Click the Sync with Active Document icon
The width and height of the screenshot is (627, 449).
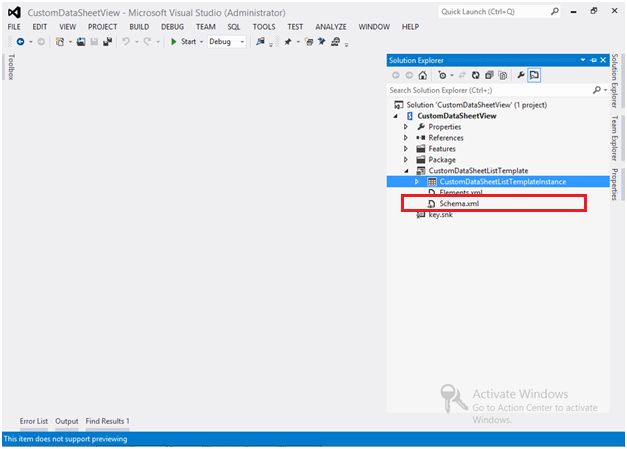tap(462, 75)
